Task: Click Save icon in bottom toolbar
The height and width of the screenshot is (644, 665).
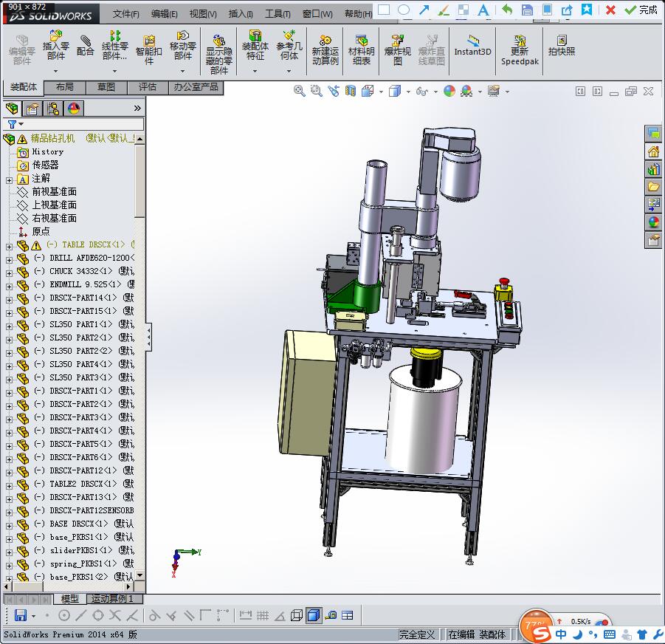Action: (21, 615)
